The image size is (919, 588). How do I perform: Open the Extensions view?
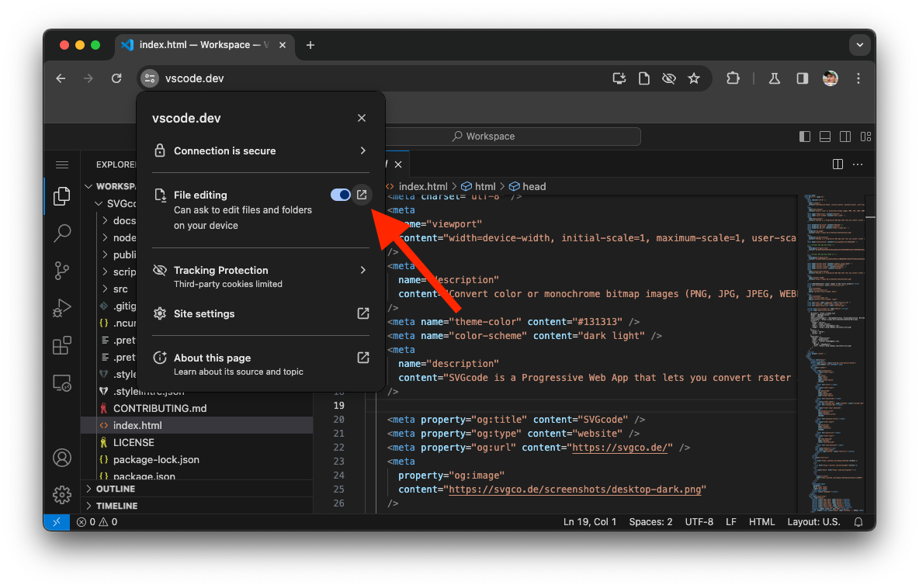[61, 345]
